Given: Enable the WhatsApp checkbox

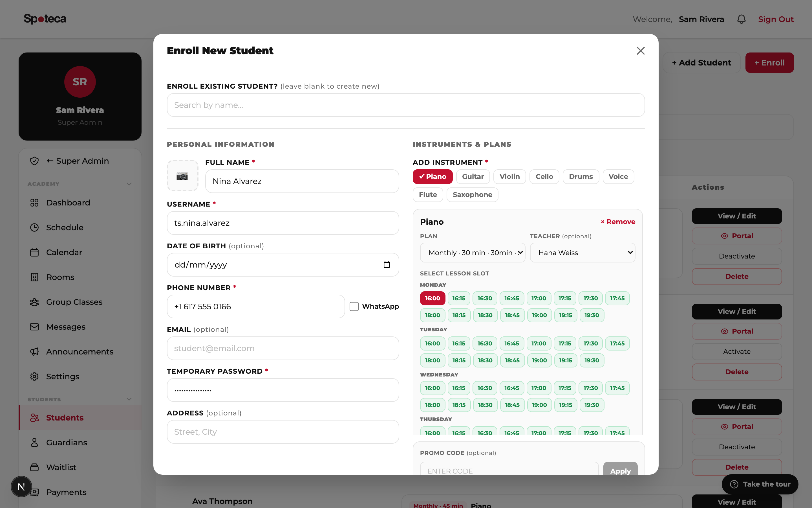Looking at the screenshot, I should coord(354,306).
